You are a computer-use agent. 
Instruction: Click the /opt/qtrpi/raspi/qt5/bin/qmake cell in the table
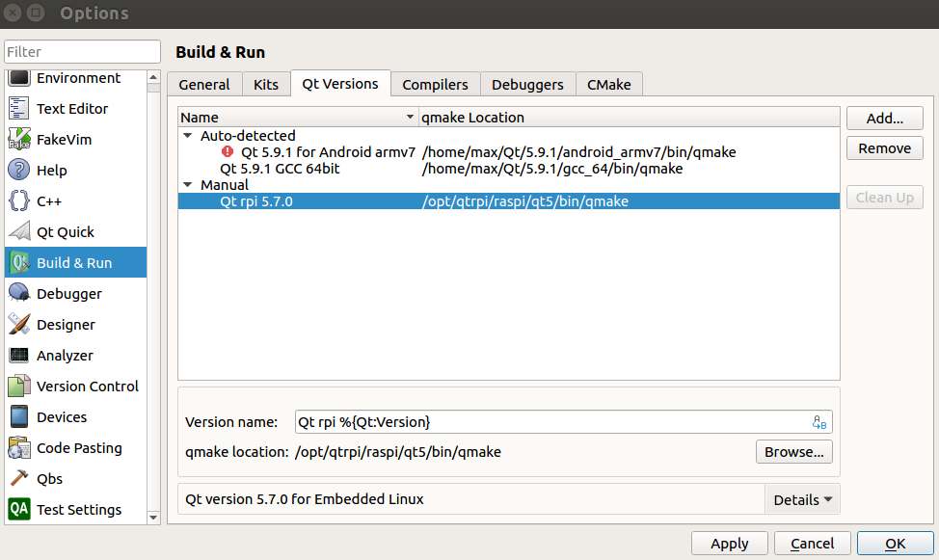click(525, 201)
